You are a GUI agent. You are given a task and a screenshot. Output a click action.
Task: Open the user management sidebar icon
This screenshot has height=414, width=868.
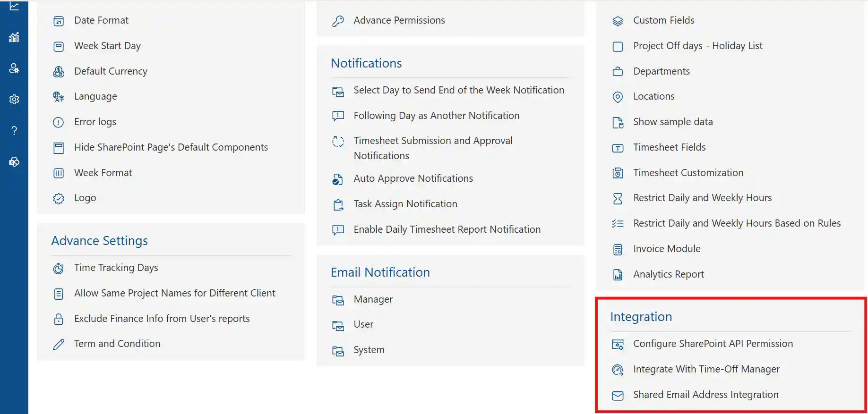14,68
